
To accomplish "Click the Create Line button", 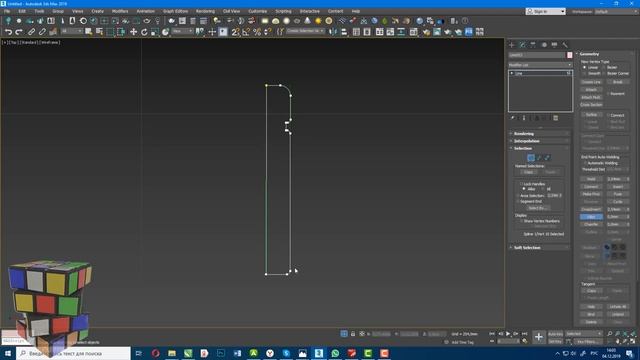I will (591, 82).
